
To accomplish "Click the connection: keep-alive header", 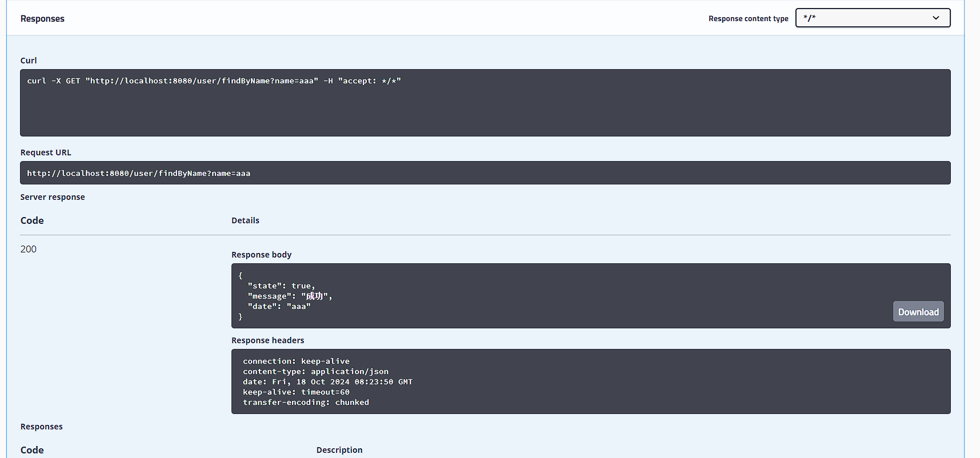I will pos(296,361).
